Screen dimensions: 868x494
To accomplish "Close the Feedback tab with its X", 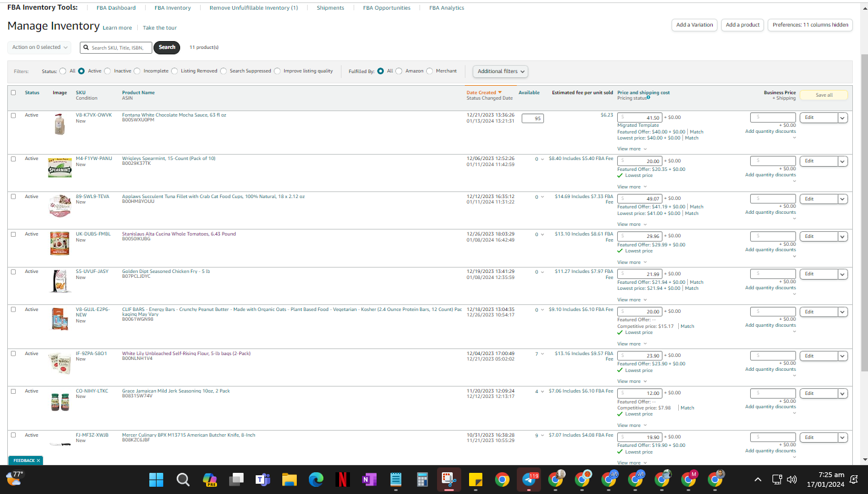I will pos(38,460).
